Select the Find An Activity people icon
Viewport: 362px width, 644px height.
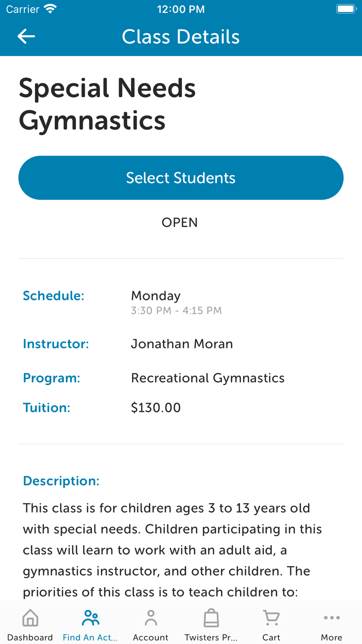pos(90,618)
